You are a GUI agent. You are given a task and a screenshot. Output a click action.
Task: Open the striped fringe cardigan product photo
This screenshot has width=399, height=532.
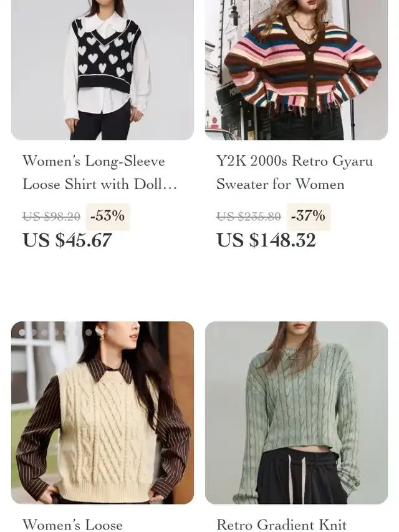point(296,70)
